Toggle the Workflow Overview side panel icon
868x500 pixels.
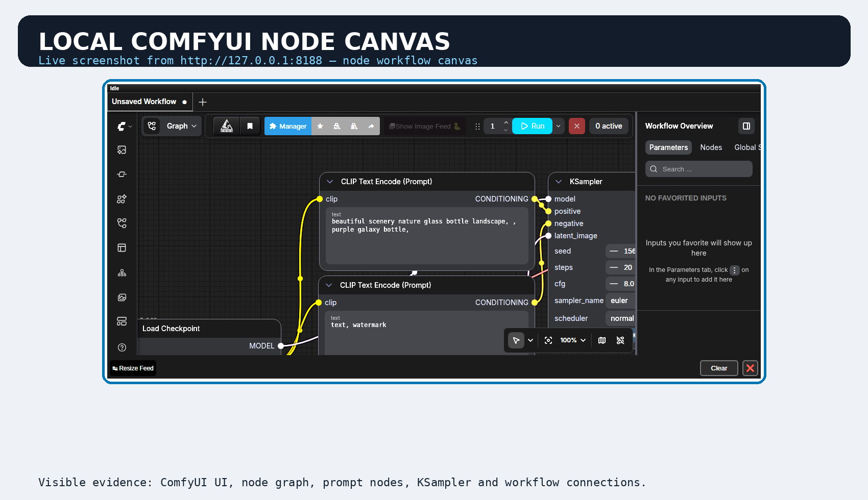746,126
